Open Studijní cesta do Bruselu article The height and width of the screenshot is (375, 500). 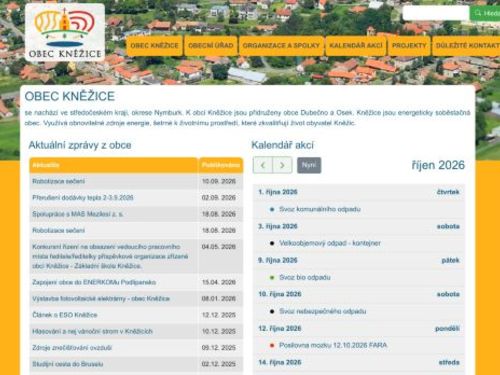(68, 364)
